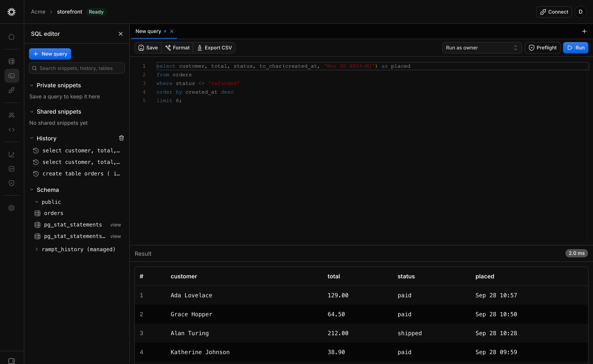Focus the Search snippets, history, tables field
This screenshot has height=364, width=593.
[77, 68]
